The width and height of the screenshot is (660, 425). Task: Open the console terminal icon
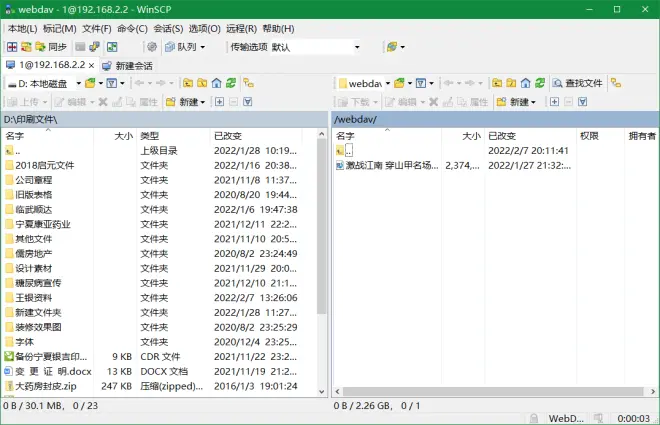pyautogui.click(x=80, y=47)
